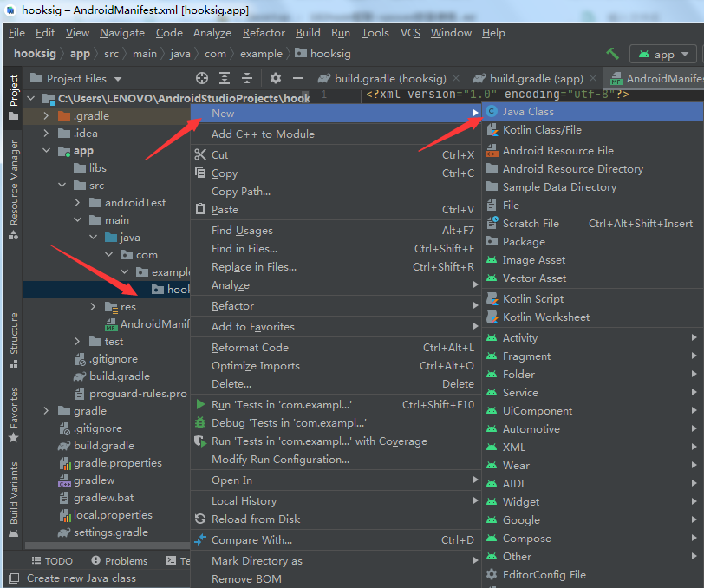Expand the root gradle folder
Image resolution: width=704 pixels, height=588 pixels.
(x=46, y=411)
